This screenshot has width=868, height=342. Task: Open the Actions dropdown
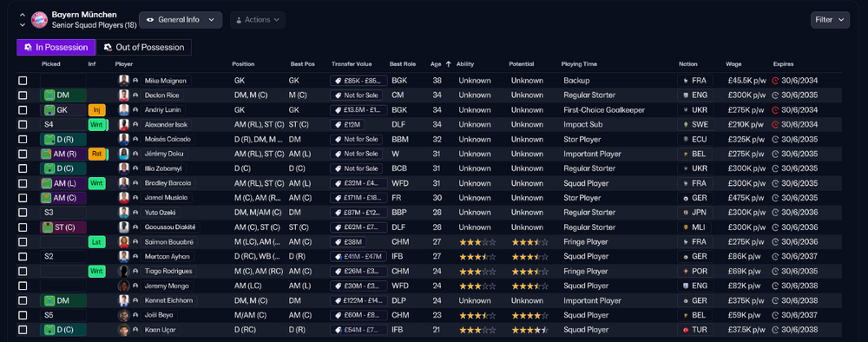[x=258, y=20]
